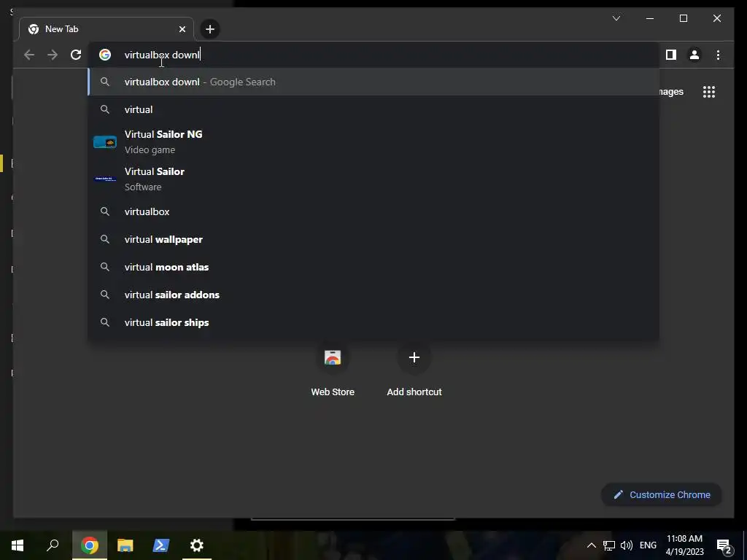Image resolution: width=747 pixels, height=560 pixels.
Task: Open PowerShell from taskbar
Action: click(x=161, y=545)
